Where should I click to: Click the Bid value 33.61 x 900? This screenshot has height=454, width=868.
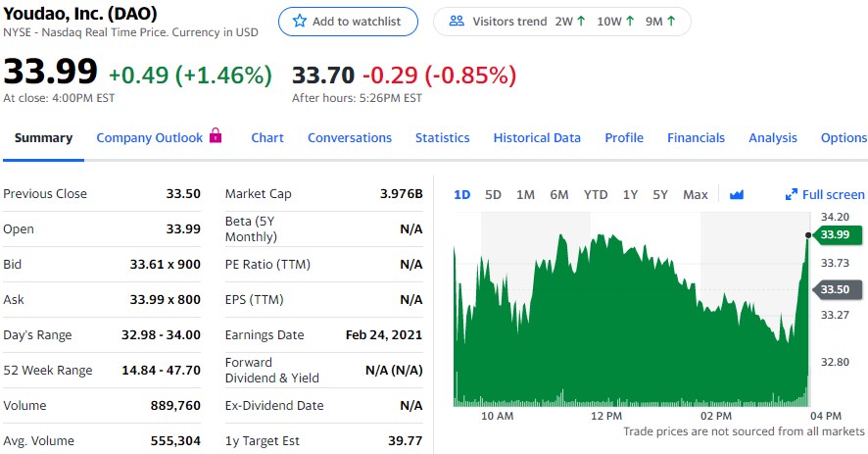click(165, 265)
